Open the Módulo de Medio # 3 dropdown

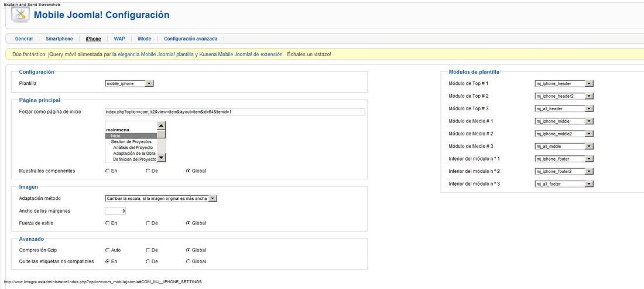[564, 147]
